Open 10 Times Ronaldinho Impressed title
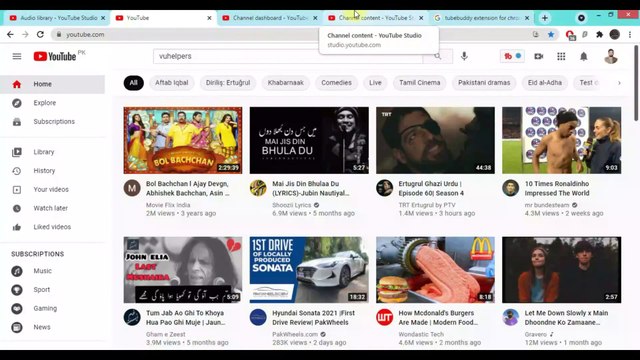 (557, 189)
